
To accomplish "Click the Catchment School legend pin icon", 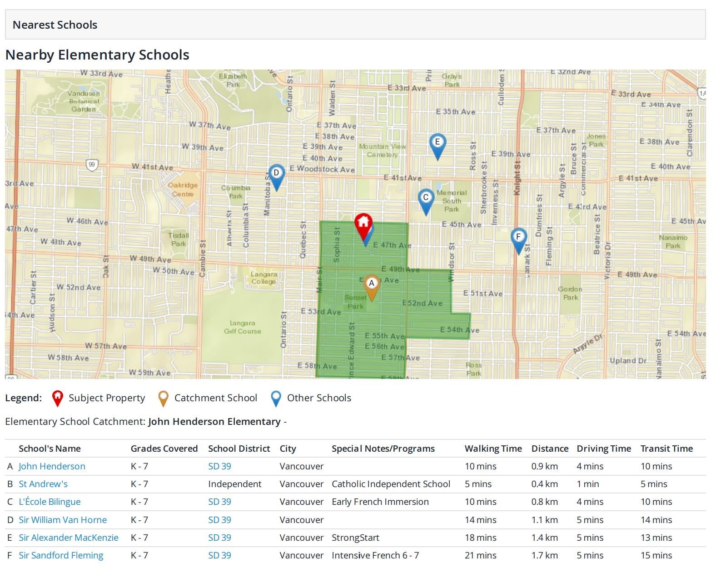I will point(163,399).
